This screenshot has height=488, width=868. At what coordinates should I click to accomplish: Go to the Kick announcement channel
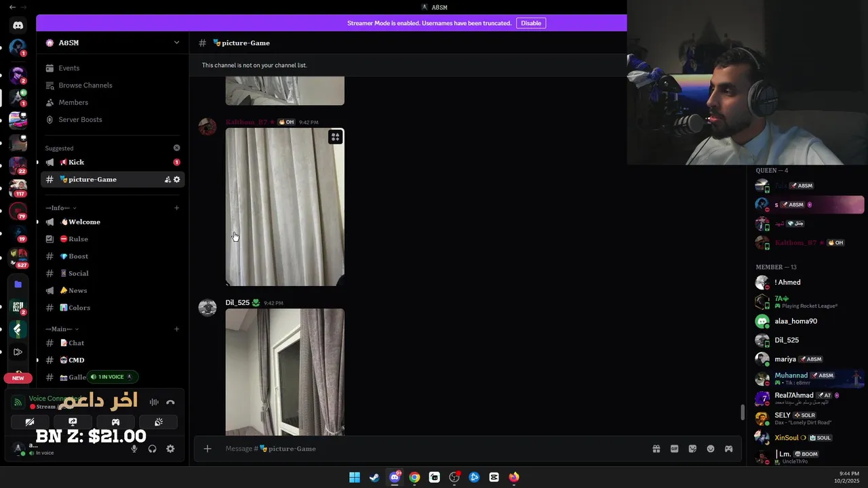(113, 163)
